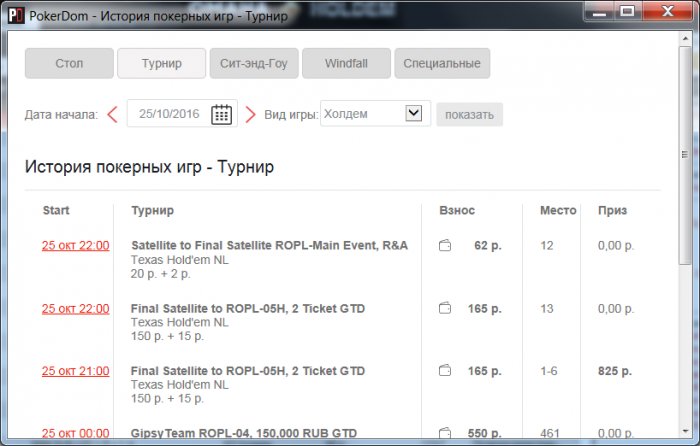This screenshot has height=446, width=700.
Task: Click the Приз column header
Action: pyautogui.click(x=612, y=210)
